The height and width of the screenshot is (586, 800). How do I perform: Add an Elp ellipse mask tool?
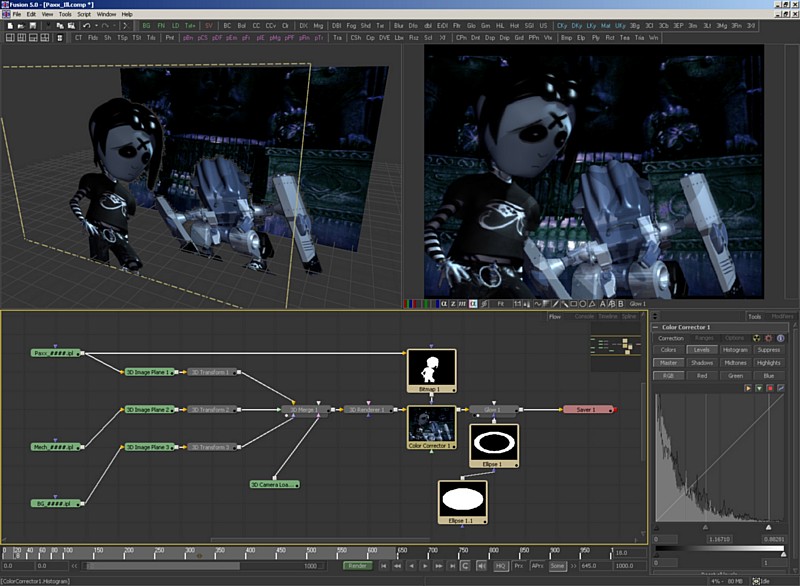[581, 38]
